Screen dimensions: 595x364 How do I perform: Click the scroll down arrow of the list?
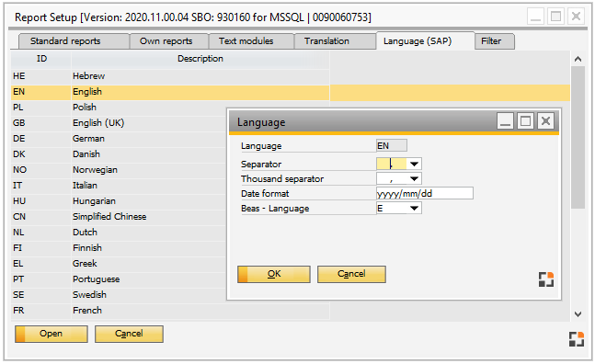tap(578, 314)
